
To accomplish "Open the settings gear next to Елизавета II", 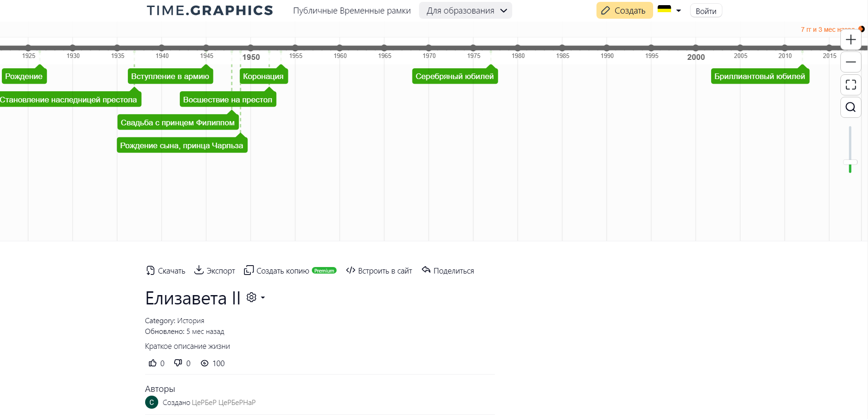I will (x=252, y=297).
